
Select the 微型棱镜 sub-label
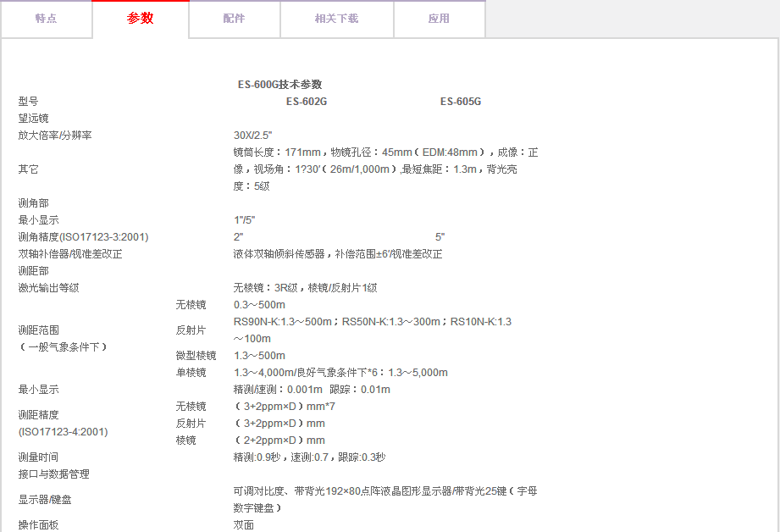click(x=196, y=356)
